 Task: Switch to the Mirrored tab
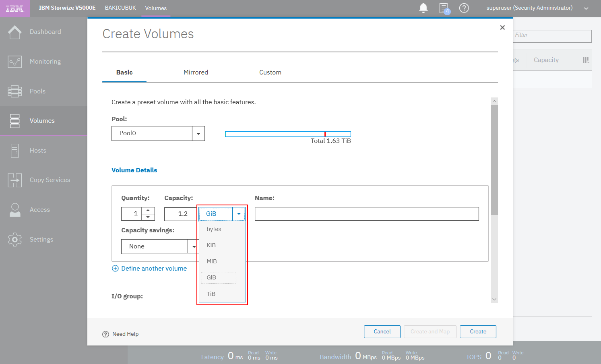(x=196, y=72)
